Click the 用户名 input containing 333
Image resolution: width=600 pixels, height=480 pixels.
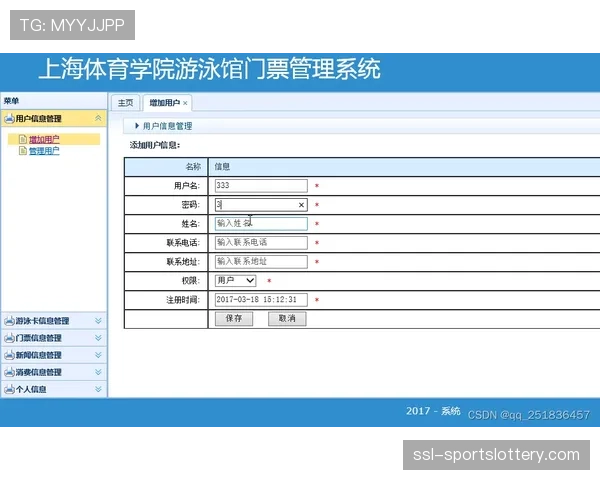click(x=261, y=186)
